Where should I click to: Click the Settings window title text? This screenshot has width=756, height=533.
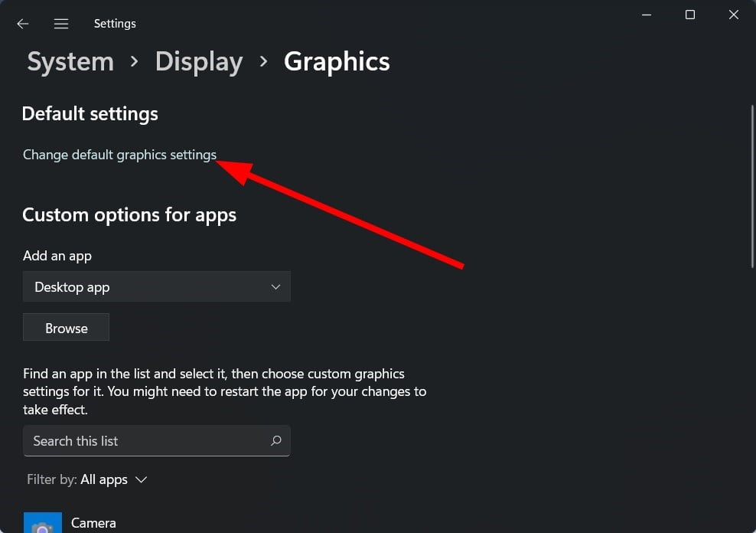[115, 24]
